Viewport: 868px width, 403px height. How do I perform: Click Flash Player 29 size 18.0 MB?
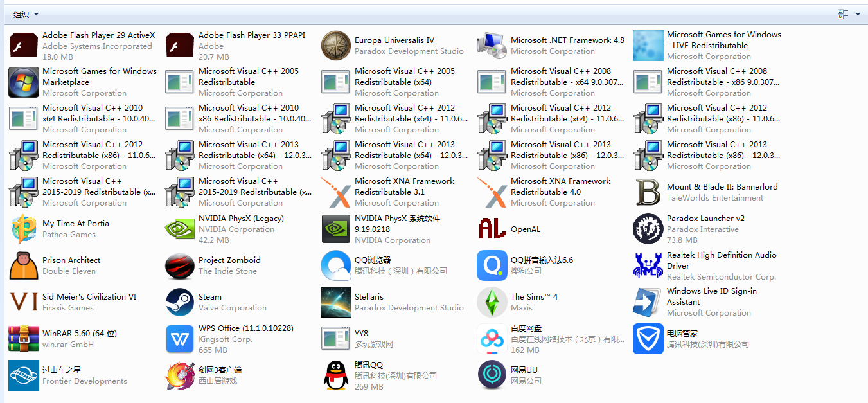[x=58, y=57]
